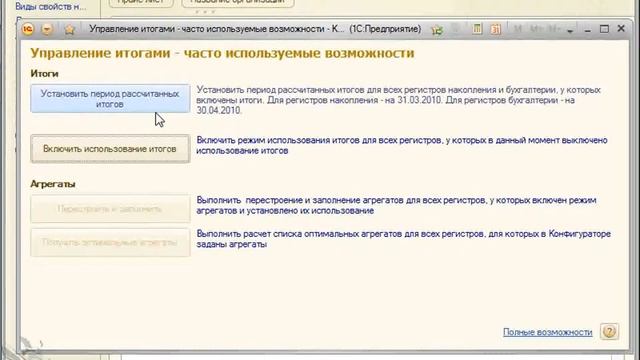This screenshot has width=640, height=360.
Task: Click the greyed 'Перестроить и заполнить' button
Action: coord(110,209)
